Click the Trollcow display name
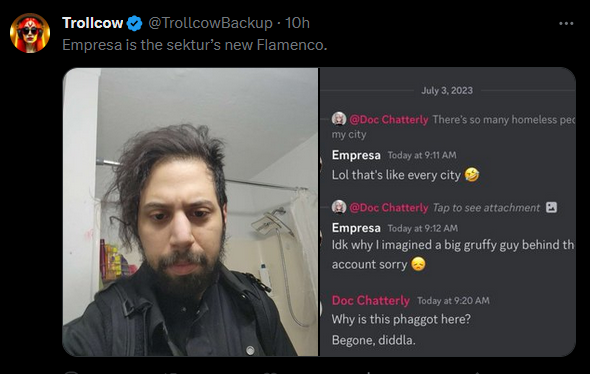590x374 pixels. [x=93, y=23]
